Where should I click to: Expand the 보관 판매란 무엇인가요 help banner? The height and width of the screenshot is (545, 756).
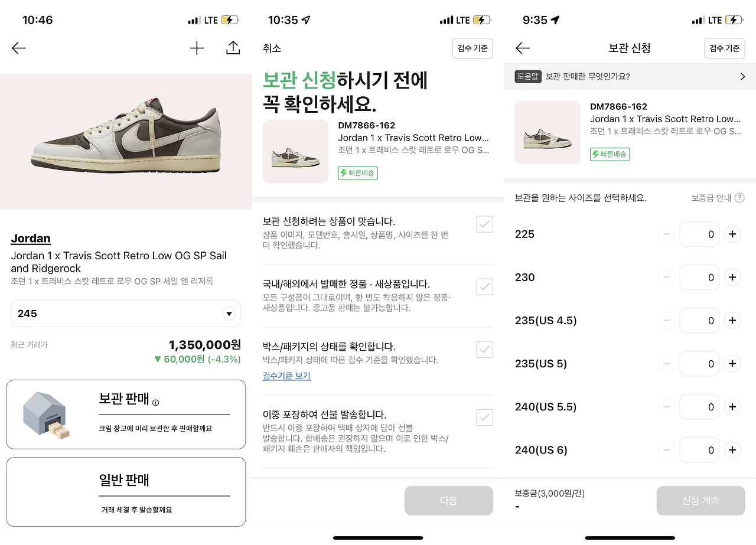point(630,77)
